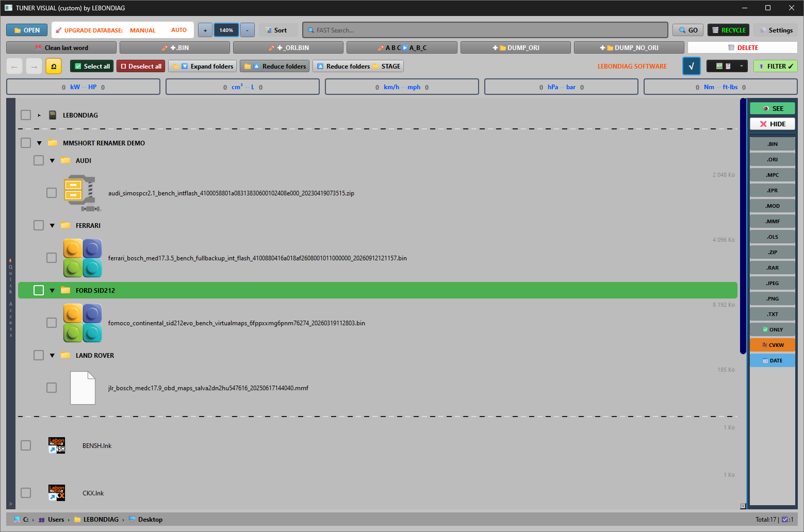Check the BENSH.lnk checkbox
Viewport: 804px width, 532px height.
tap(26, 445)
